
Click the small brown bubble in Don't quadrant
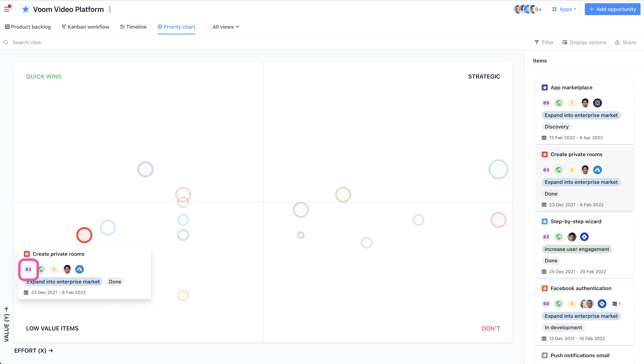coord(301,235)
